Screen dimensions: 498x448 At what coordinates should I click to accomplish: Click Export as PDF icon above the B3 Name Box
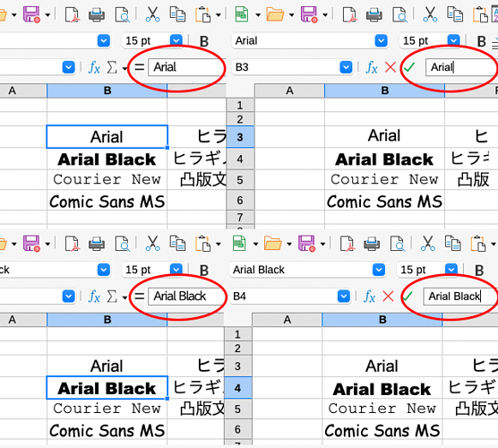coord(349,14)
